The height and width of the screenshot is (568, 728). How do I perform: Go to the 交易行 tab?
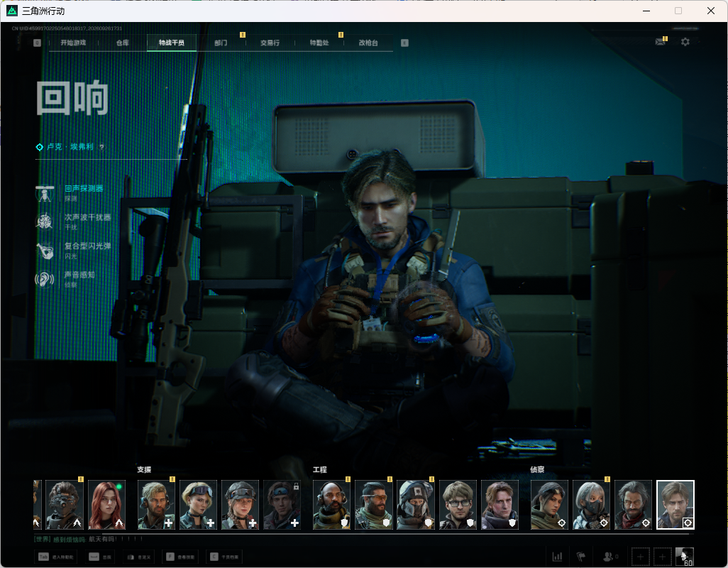(x=270, y=43)
